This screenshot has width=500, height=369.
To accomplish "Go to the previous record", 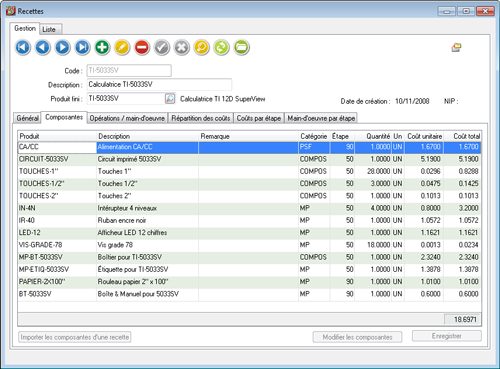I will point(43,47).
